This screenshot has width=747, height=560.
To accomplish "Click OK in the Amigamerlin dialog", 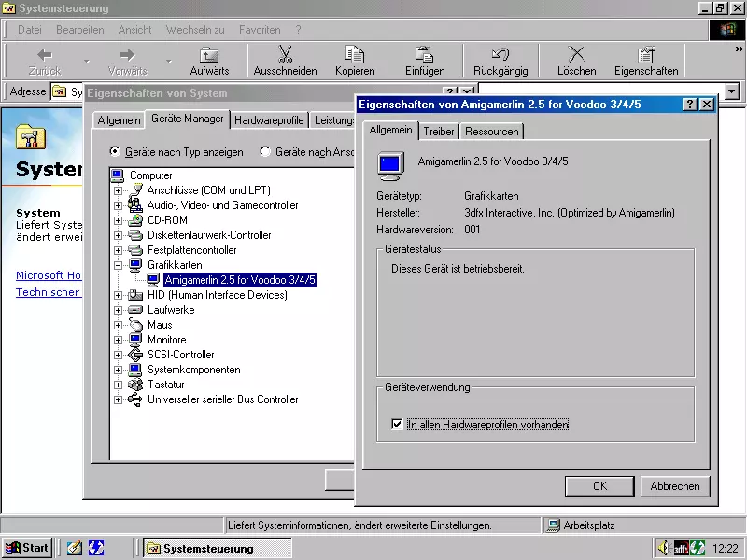I will click(599, 486).
